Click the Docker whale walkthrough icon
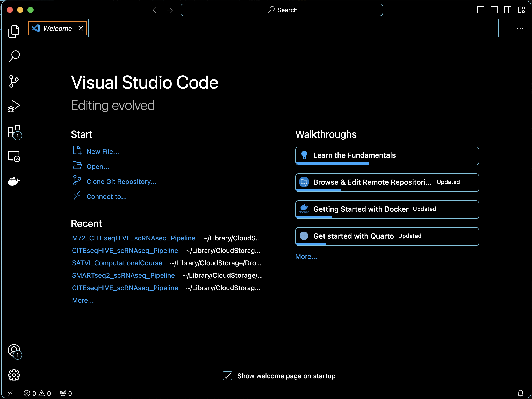The height and width of the screenshot is (399, 532). coord(304,209)
